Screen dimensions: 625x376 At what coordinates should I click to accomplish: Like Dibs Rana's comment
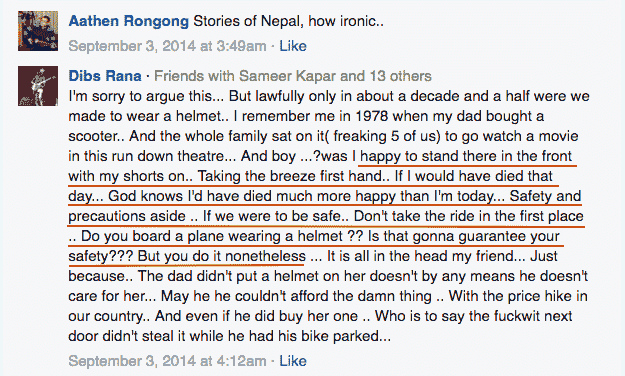point(293,361)
